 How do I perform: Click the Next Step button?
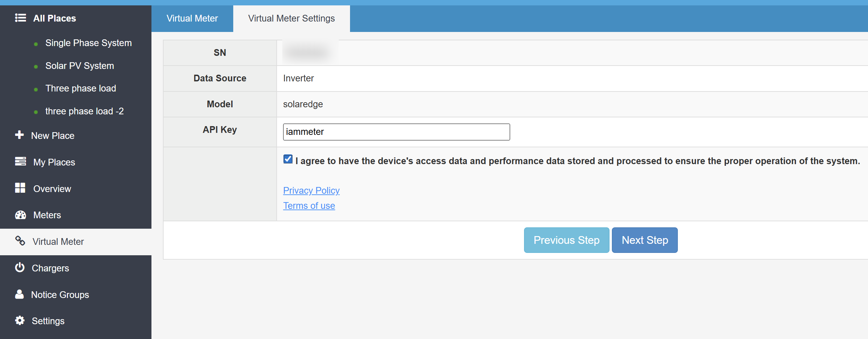645,240
